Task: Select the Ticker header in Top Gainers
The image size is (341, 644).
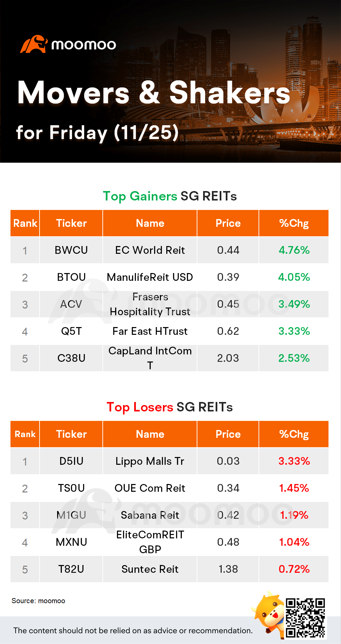Action: (71, 223)
